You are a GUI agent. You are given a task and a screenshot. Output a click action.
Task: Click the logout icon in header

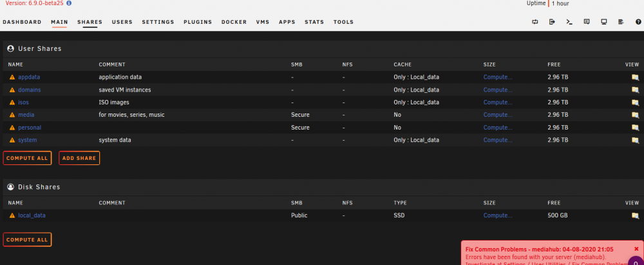tap(552, 22)
